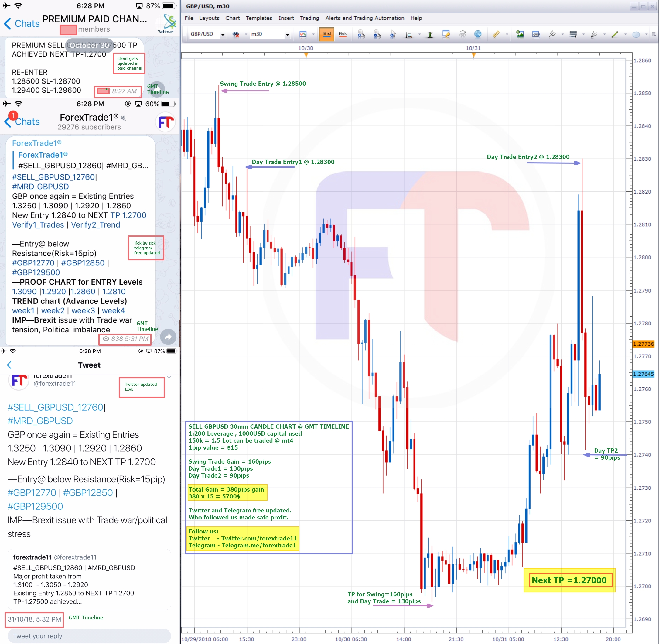Expand the chart type dropdown arrow
The image size is (659, 644).
pyautogui.click(x=313, y=34)
